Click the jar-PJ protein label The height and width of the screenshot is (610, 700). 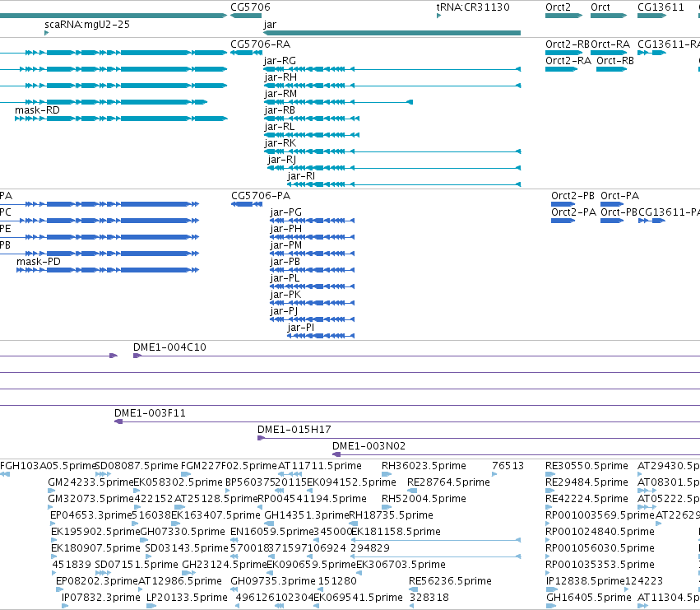[x=284, y=311]
